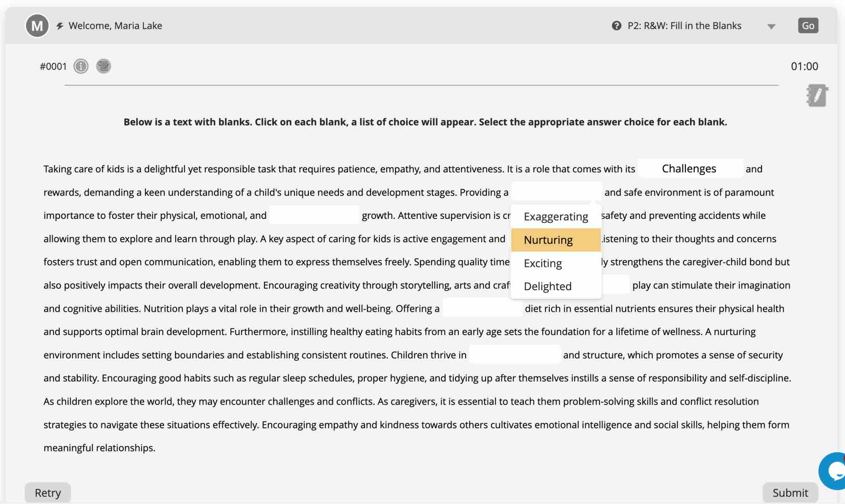The height and width of the screenshot is (504, 845).
Task: Select 'Exaggerating' from visible options
Action: click(555, 216)
